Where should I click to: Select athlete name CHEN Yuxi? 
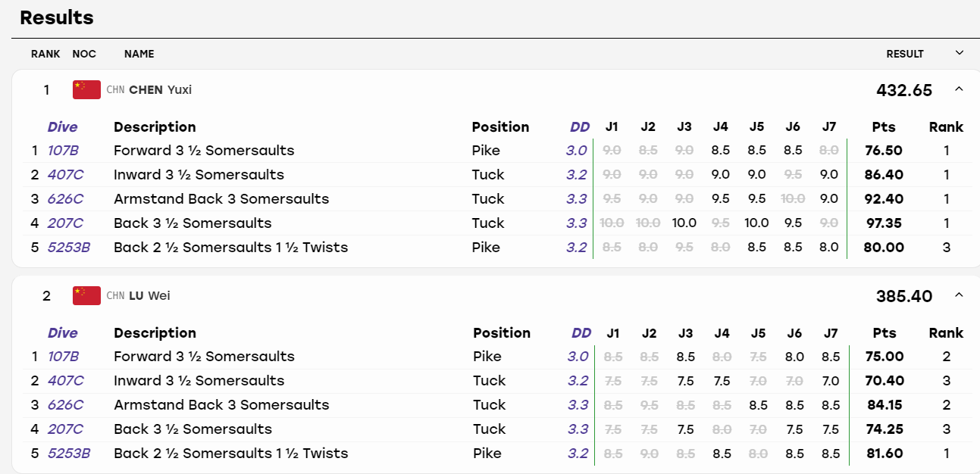click(160, 89)
